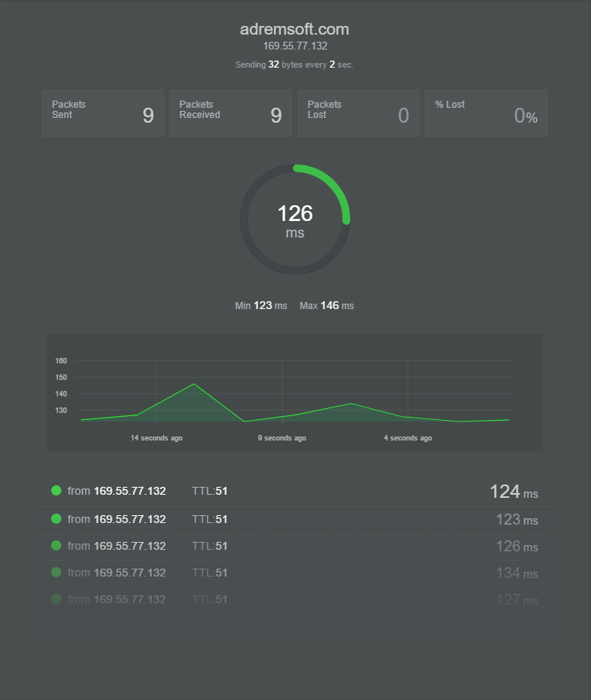This screenshot has height=700, width=591.
Task: Click the 126 ms gauge reading
Action: click(x=295, y=220)
